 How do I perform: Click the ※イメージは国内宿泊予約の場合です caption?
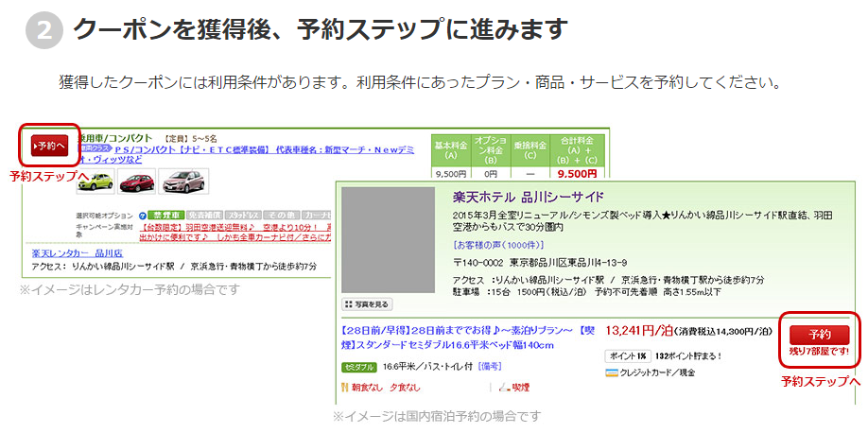[x=436, y=416]
